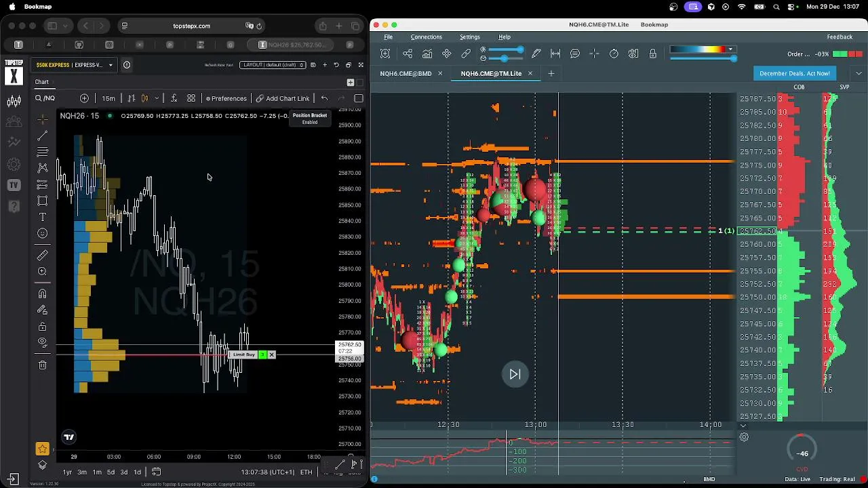
Task: Open the chart layout grid selector
Action: [191, 98]
